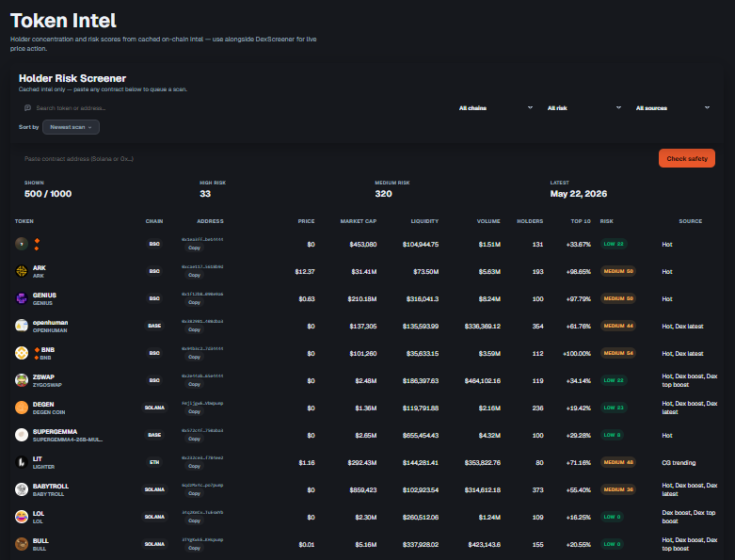
Task: Click the BSC chain badge for GENIUS
Action: click(154, 298)
